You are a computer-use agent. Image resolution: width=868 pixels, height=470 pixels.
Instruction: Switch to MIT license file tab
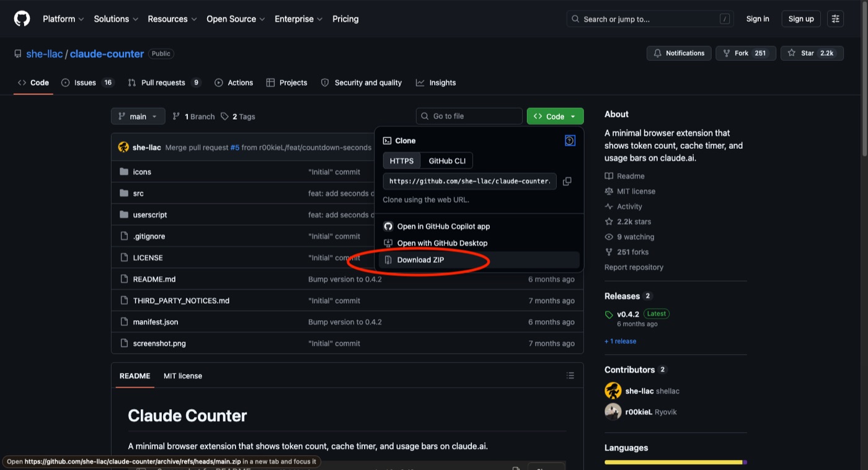pyautogui.click(x=183, y=376)
